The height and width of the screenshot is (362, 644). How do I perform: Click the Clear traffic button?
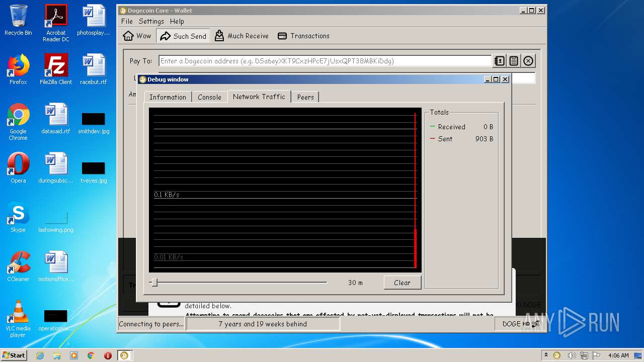coord(402,283)
